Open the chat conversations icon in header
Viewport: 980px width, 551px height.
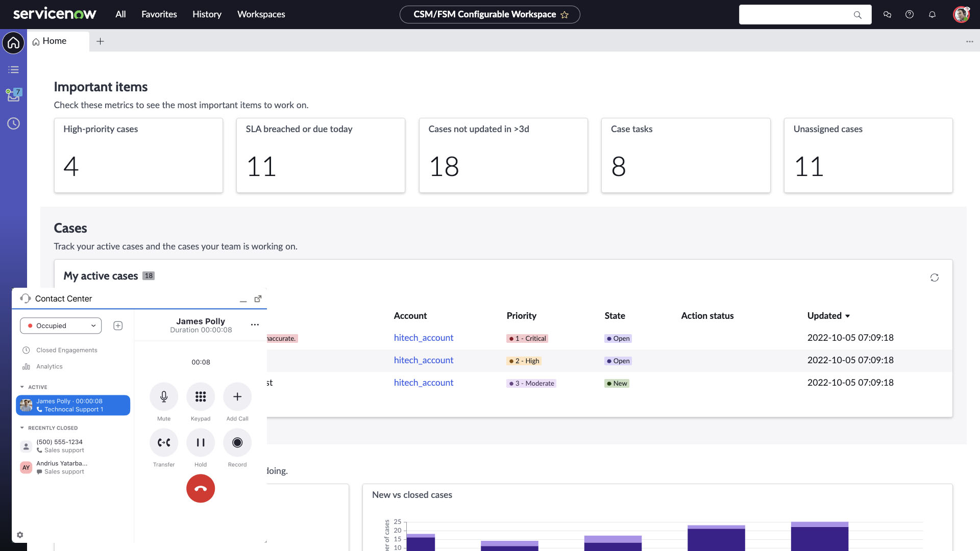[x=887, y=15]
